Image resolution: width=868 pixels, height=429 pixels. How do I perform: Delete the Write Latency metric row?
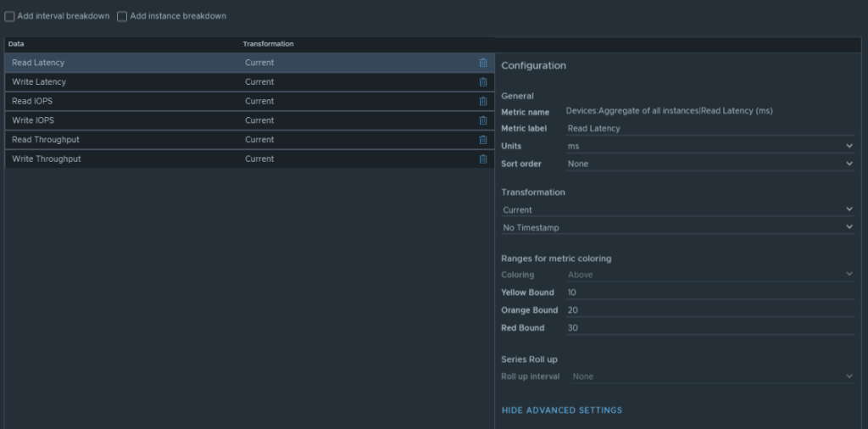483,82
